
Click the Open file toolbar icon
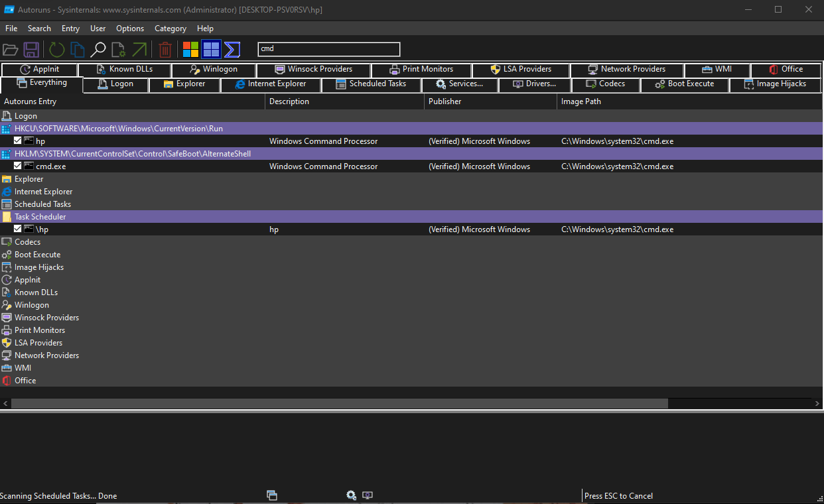coord(10,50)
